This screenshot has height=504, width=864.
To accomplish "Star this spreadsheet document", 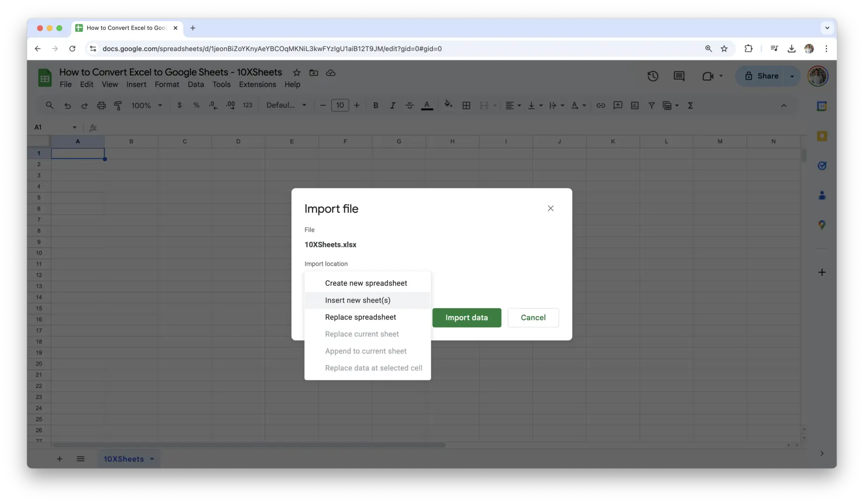I will coord(297,73).
